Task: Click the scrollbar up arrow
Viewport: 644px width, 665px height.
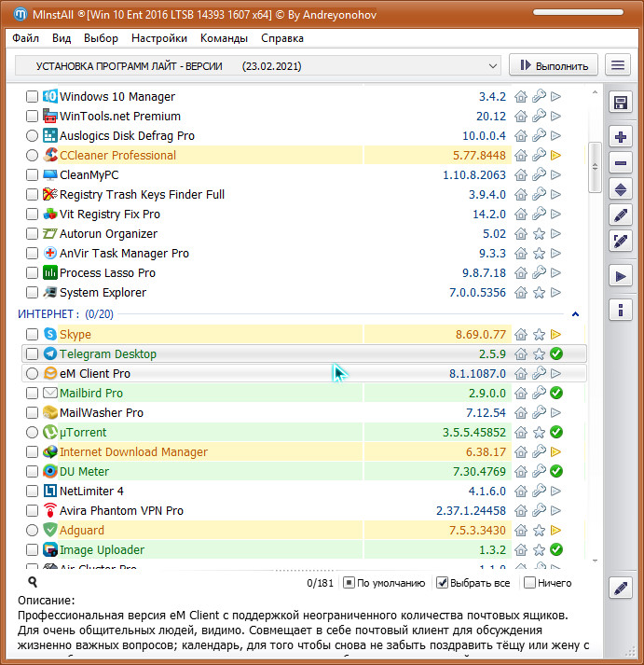Action: 595,92
